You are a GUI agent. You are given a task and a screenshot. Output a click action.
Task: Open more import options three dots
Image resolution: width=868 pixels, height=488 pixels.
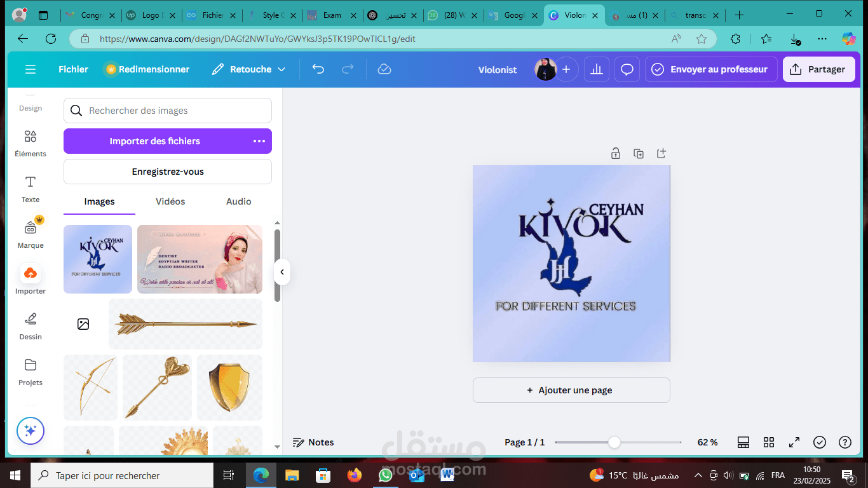[x=259, y=141]
